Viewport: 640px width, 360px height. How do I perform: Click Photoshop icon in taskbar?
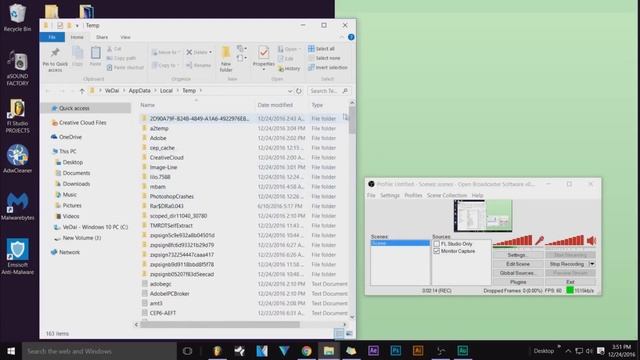(x=396, y=351)
